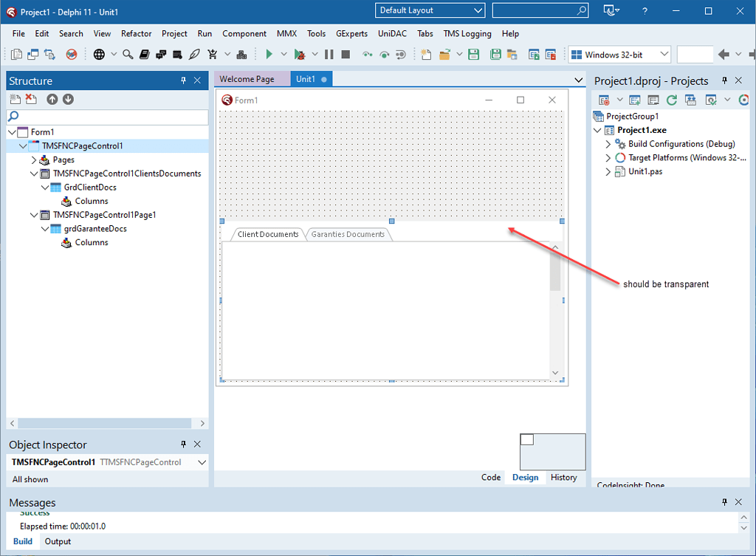Click the IDE search box in title bar
The height and width of the screenshot is (556, 756).
click(540, 10)
